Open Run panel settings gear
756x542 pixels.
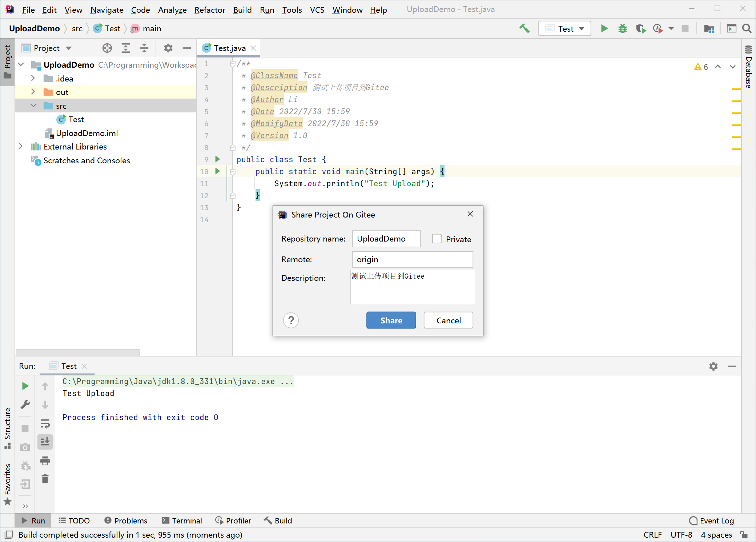(713, 366)
